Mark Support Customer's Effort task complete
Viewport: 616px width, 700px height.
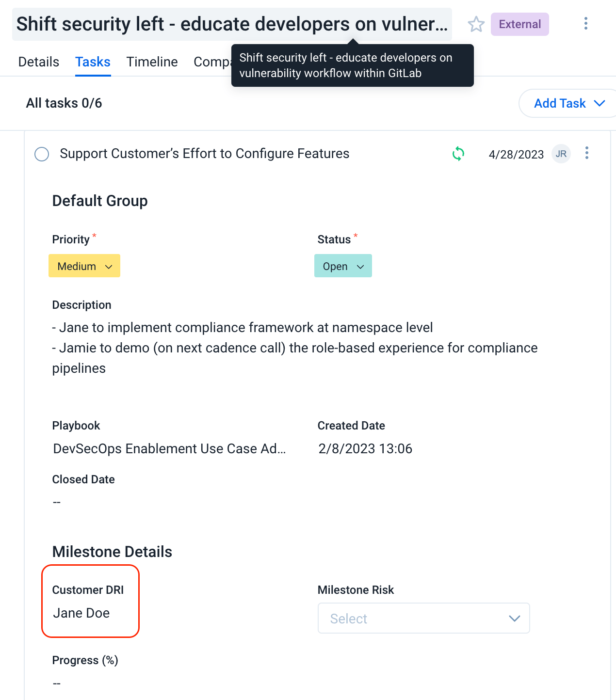coord(42,154)
